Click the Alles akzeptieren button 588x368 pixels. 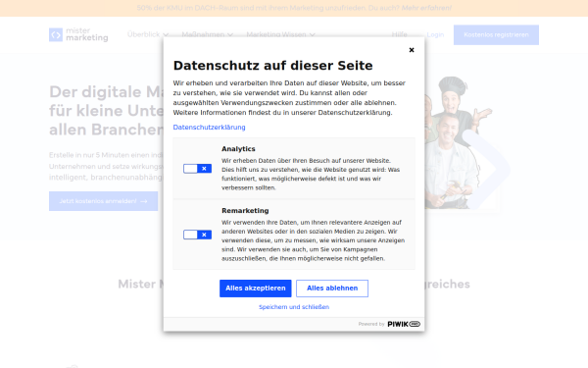(x=256, y=289)
